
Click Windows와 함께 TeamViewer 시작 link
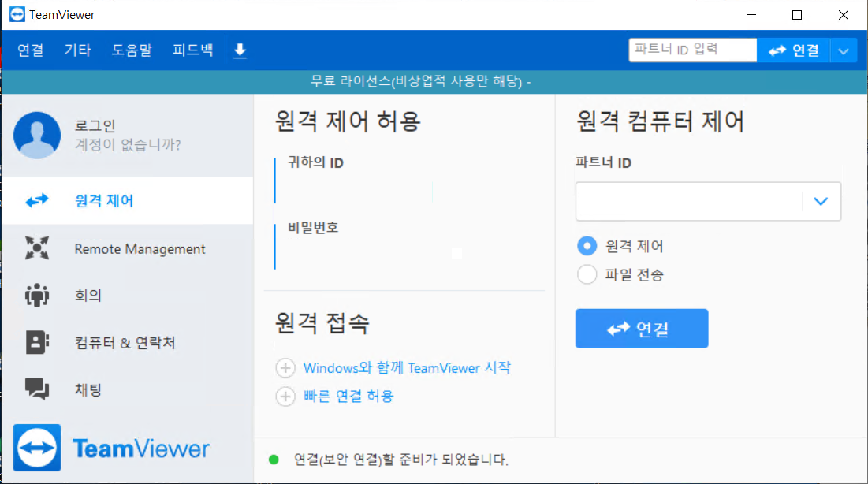pos(407,367)
